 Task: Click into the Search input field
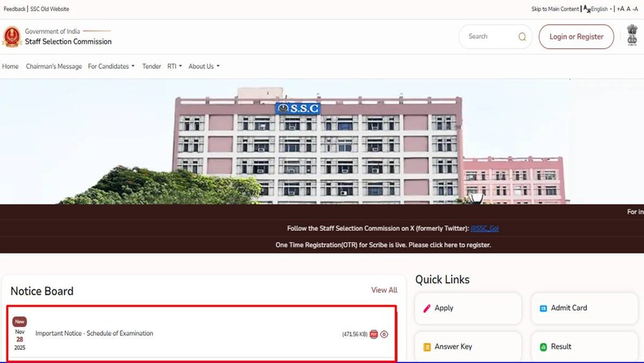[489, 37]
